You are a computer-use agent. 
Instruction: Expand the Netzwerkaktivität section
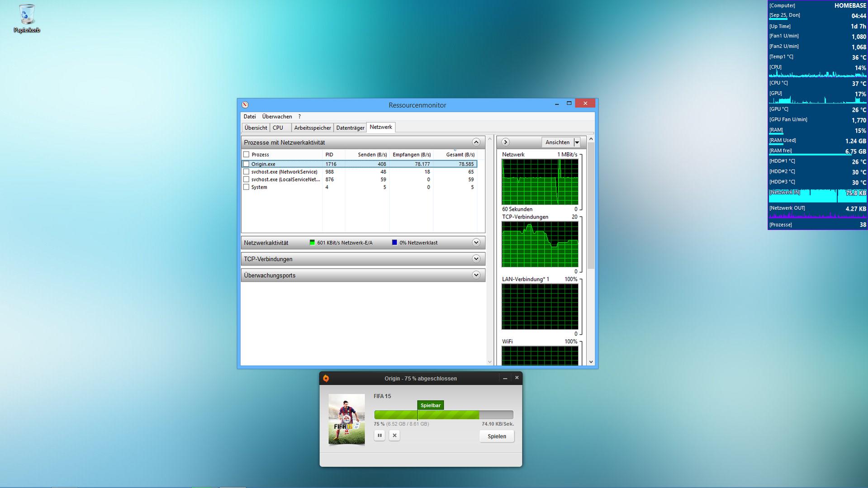pos(476,242)
